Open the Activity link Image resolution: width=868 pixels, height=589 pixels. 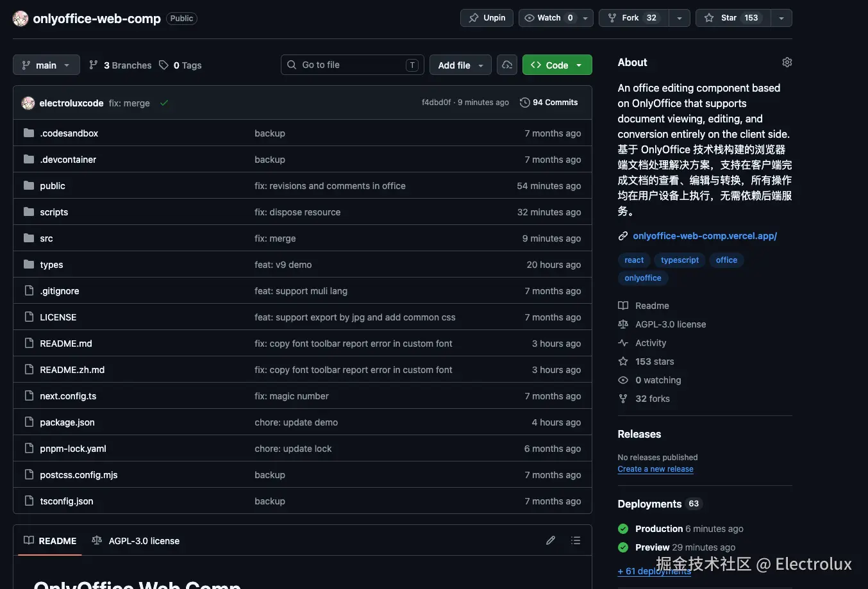click(642, 343)
